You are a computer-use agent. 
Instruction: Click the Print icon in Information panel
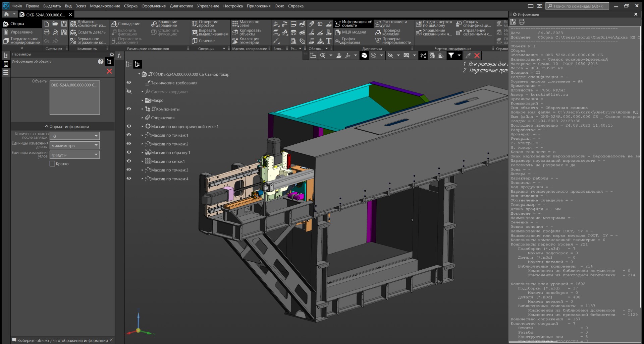coord(522,22)
